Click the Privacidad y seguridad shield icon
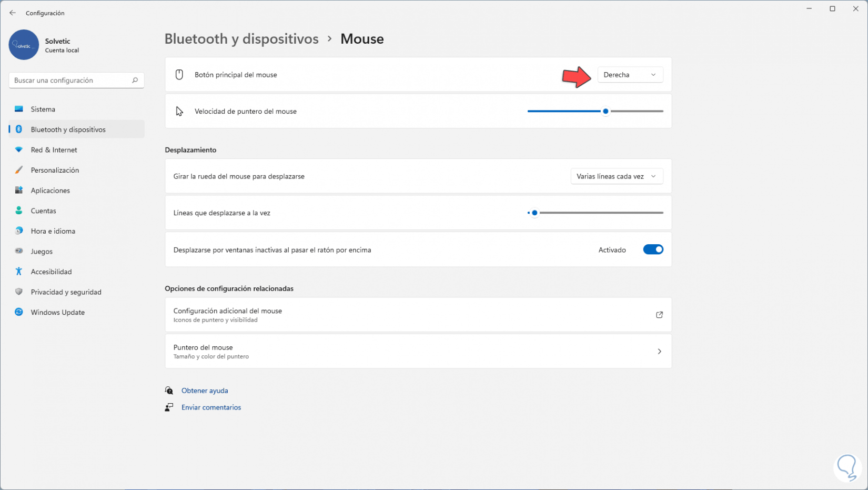The height and width of the screenshot is (490, 868). 19,292
